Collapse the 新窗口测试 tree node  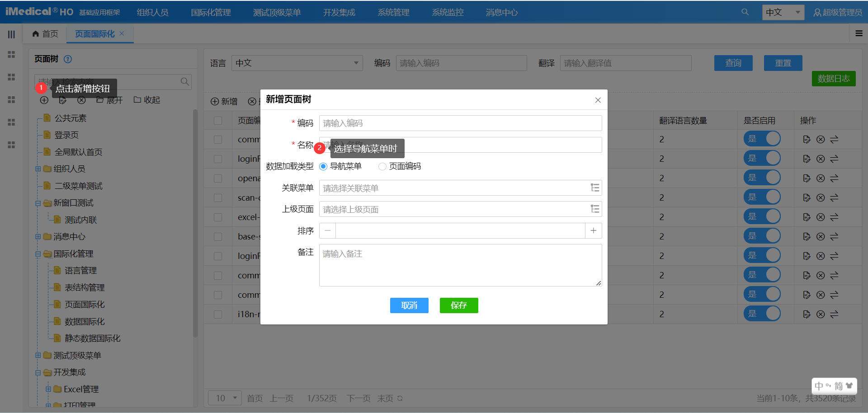click(x=38, y=203)
